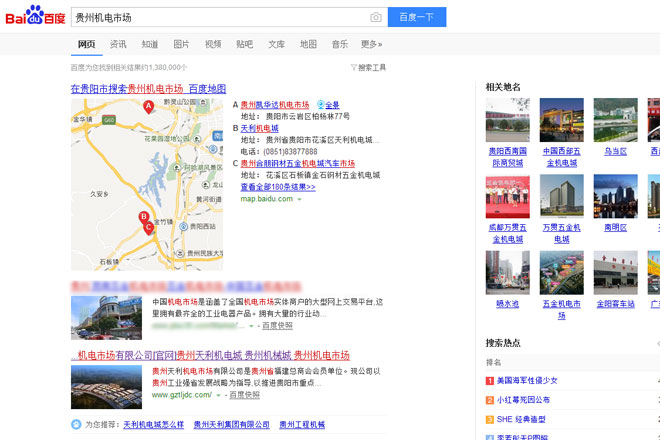The height and width of the screenshot is (440, 660).
Task: Open 贵州合朋钢材五金机电城汽车市场 link
Action: coord(298,163)
